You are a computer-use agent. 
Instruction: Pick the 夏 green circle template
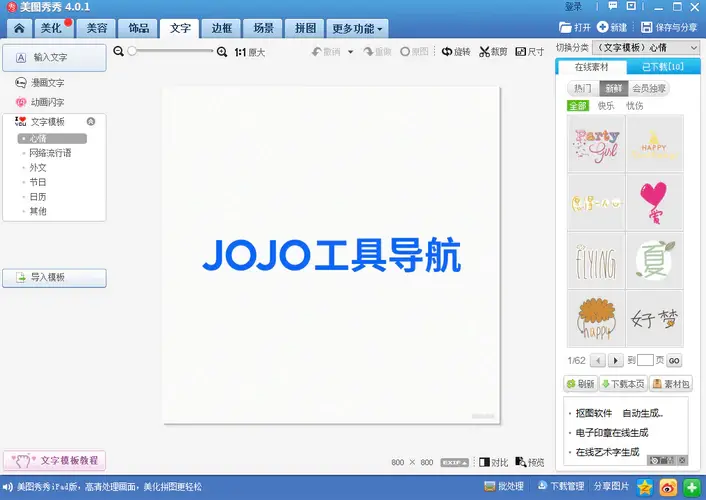(654, 260)
